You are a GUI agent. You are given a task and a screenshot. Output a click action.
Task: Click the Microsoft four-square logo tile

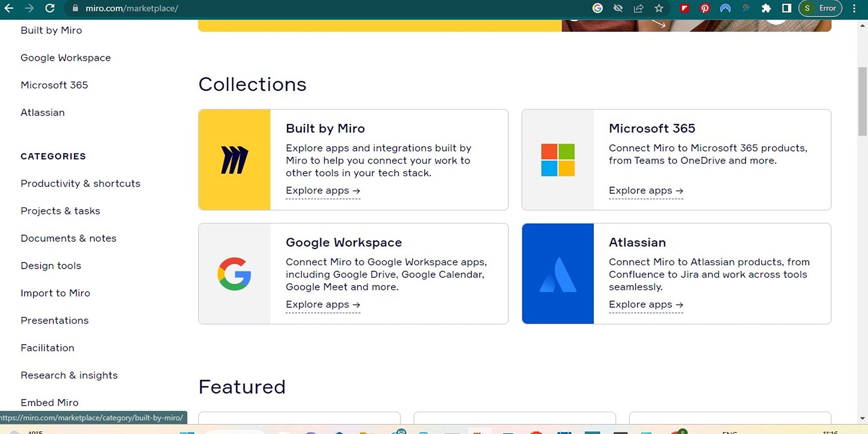point(558,160)
